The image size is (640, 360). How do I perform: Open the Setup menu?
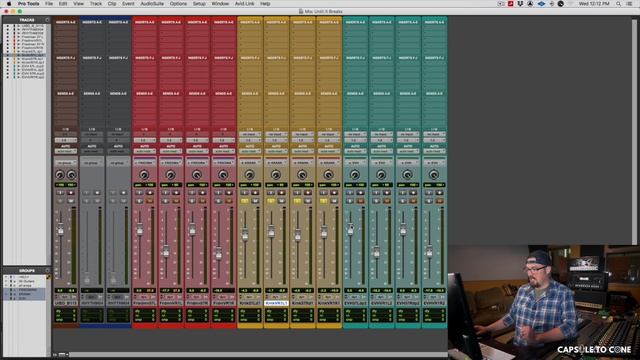click(199, 4)
